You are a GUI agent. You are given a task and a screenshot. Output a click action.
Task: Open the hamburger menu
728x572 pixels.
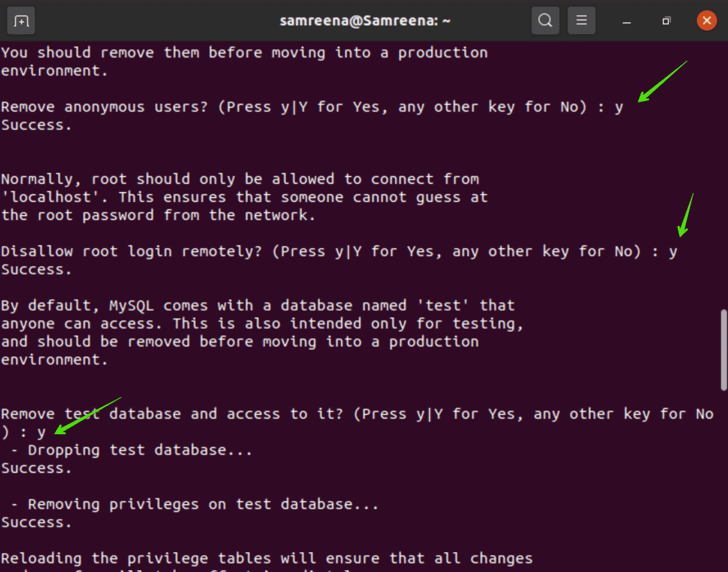click(x=581, y=21)
